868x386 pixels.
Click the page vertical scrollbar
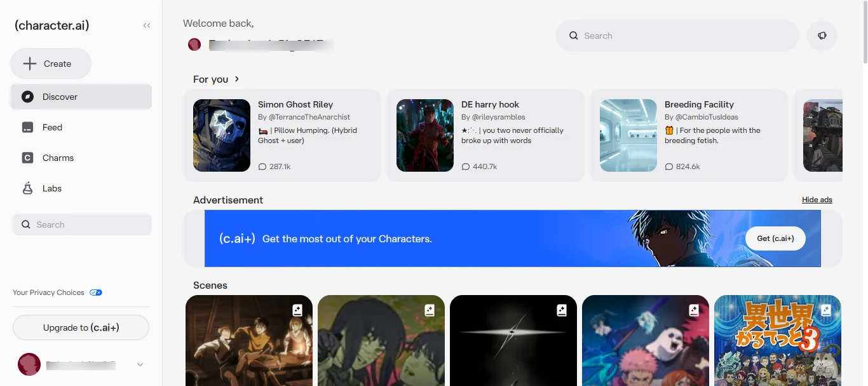pyautogui.click(x=865, y=32)
